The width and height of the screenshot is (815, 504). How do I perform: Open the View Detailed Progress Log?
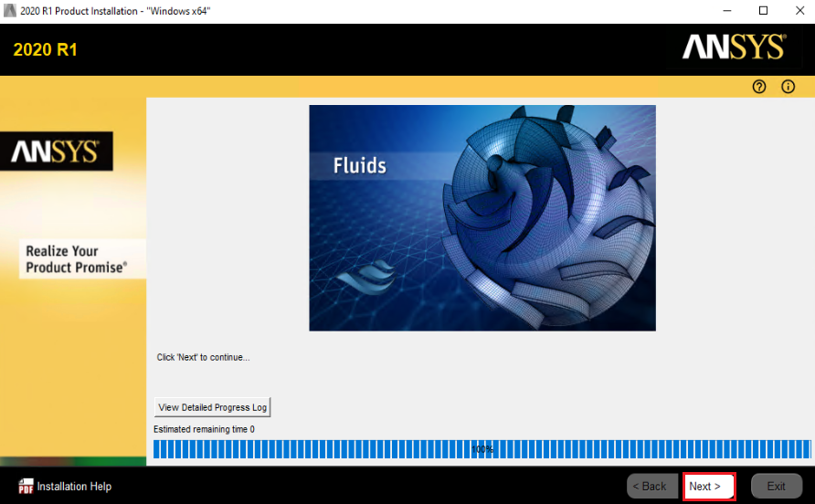point(213,407)
